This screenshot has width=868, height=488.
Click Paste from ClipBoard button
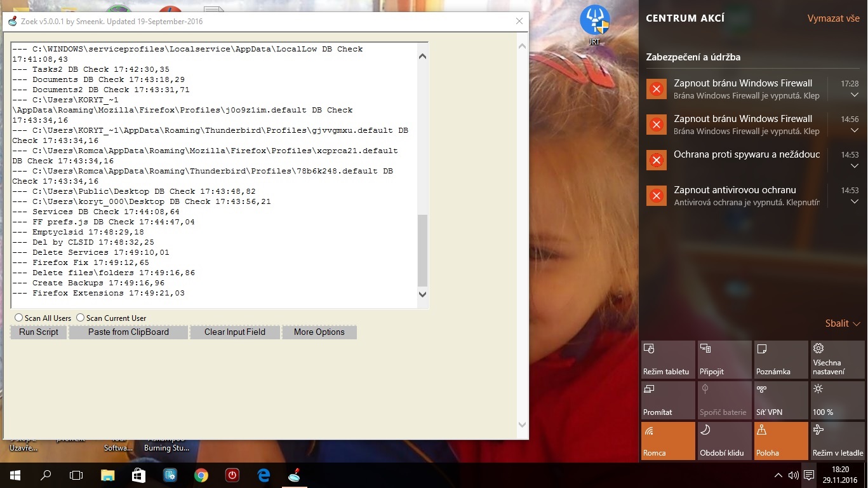pos(128,332)
